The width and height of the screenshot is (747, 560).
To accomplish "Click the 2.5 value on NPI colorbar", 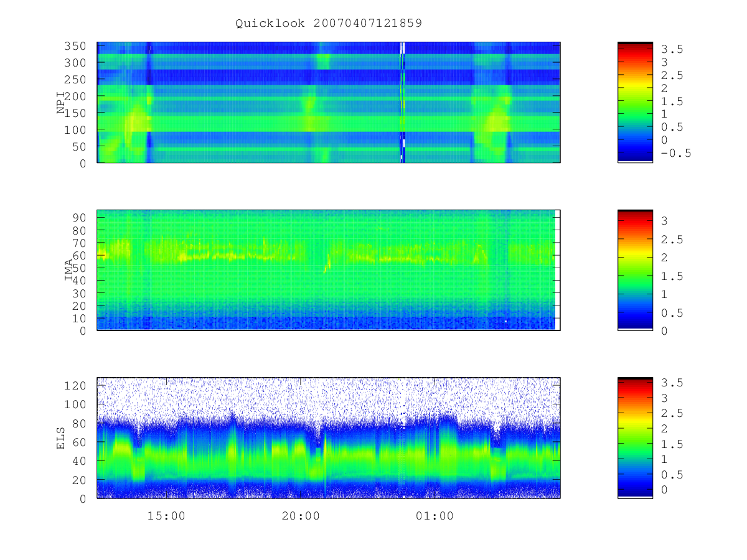I will tap(672, 75).
